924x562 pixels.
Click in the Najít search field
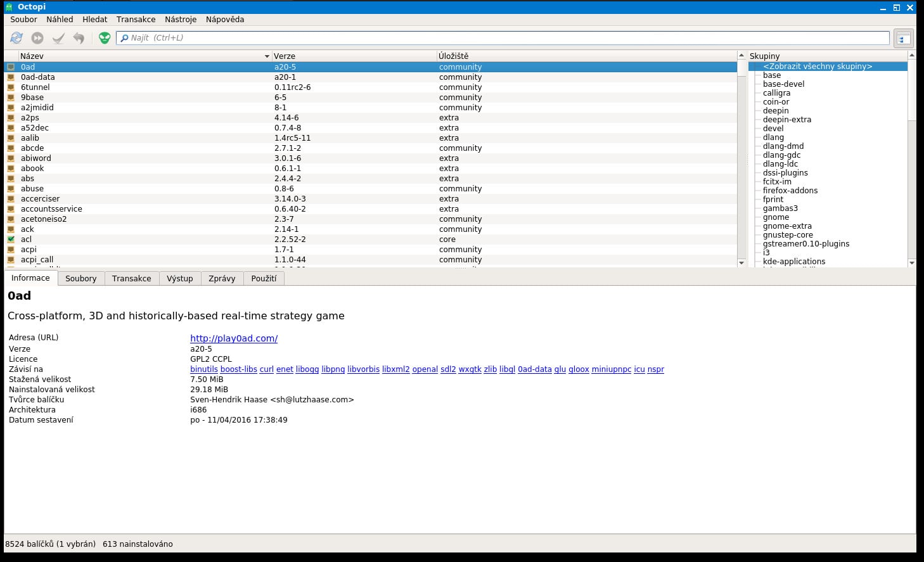click(x=503, y=38)
